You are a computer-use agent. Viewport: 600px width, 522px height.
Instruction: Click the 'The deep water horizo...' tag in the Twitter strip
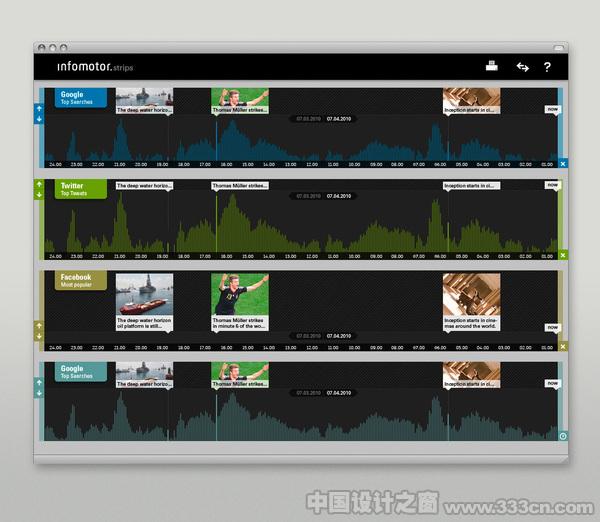[x=144, y=186]
